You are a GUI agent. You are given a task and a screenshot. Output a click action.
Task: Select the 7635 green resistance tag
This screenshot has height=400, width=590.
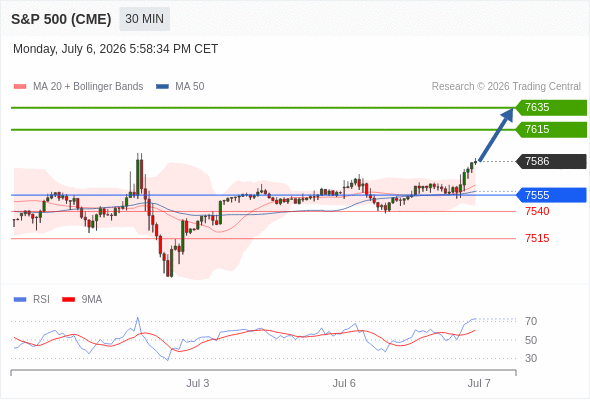pyautogui.click(x=551, y=108)
